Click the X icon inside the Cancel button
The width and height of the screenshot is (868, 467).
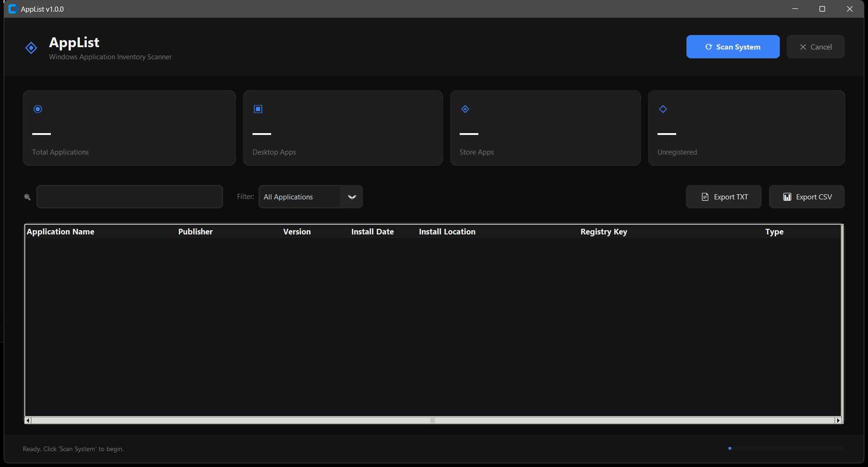point(804,47)
